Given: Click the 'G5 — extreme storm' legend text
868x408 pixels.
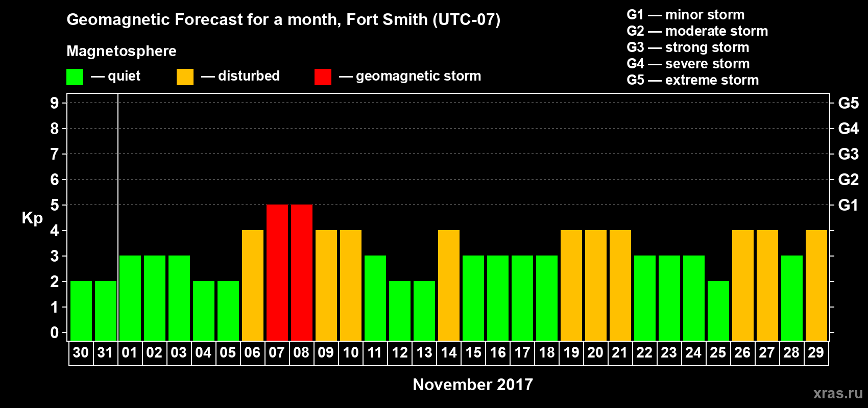Looking at the screenshot, I should (x=693, y=80).
